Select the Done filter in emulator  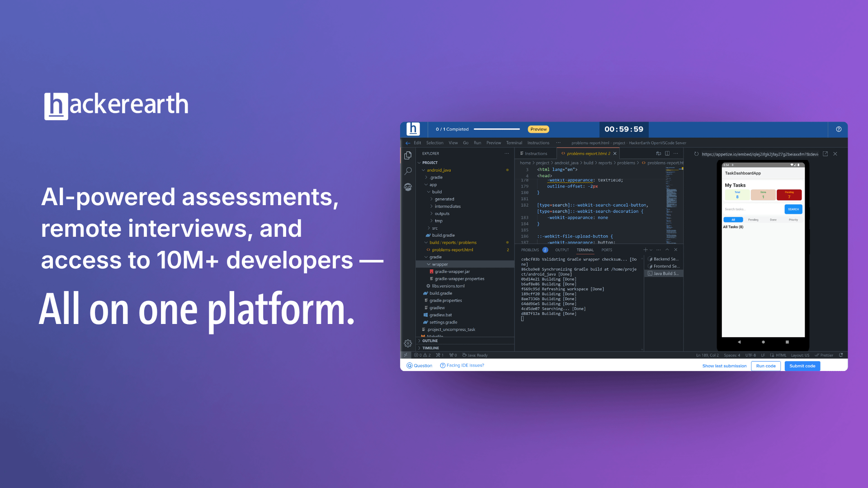pos(773,220)
